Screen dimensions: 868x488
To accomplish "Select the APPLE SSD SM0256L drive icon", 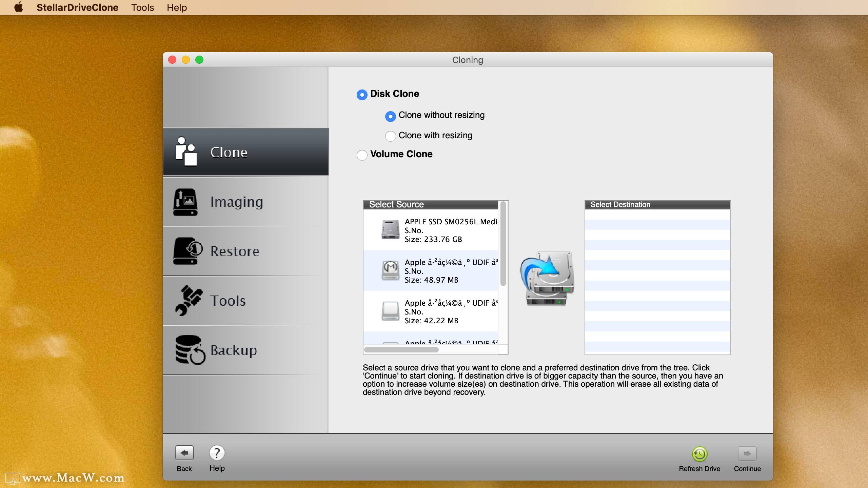I will coord(390,230).
